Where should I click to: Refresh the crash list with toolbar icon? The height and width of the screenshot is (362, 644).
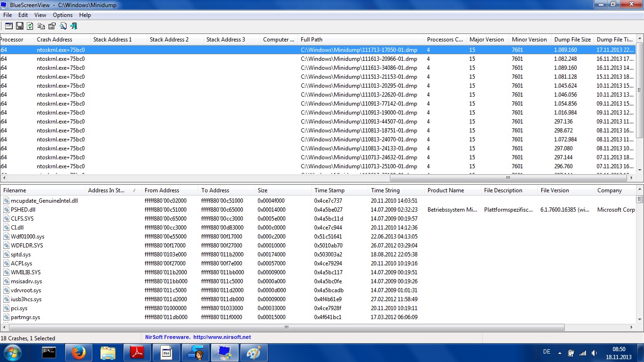(x=30, y=26)
